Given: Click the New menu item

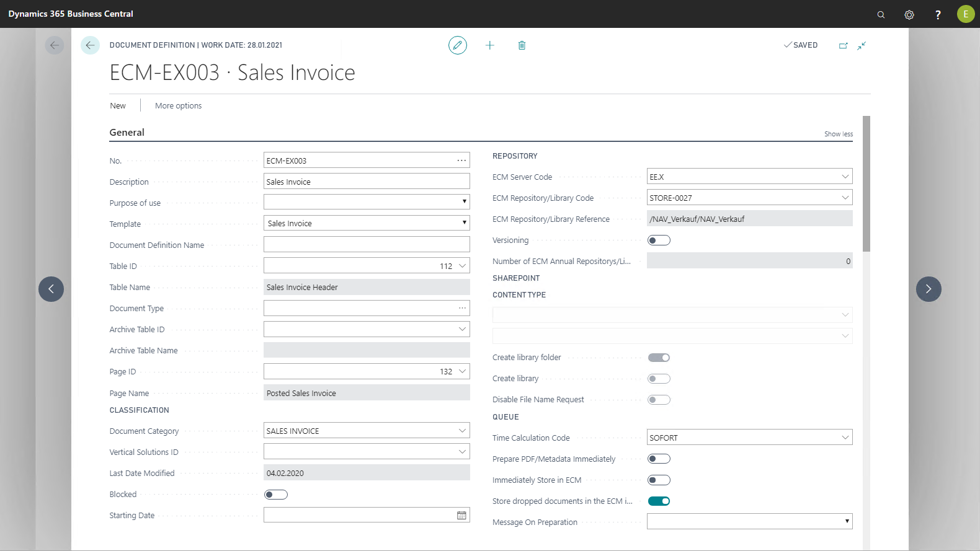Looking at the screenshot, I should tap(118, 106).
